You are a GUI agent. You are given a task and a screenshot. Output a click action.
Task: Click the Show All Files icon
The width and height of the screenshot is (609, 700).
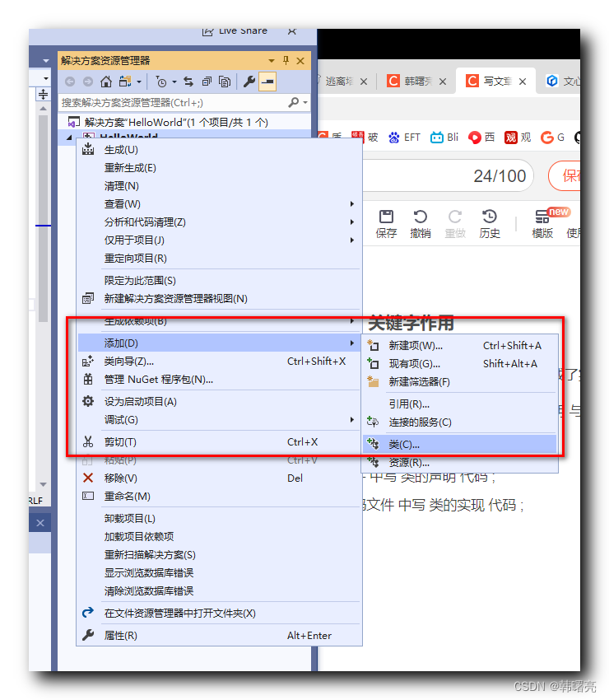click(x=225, y=82)
